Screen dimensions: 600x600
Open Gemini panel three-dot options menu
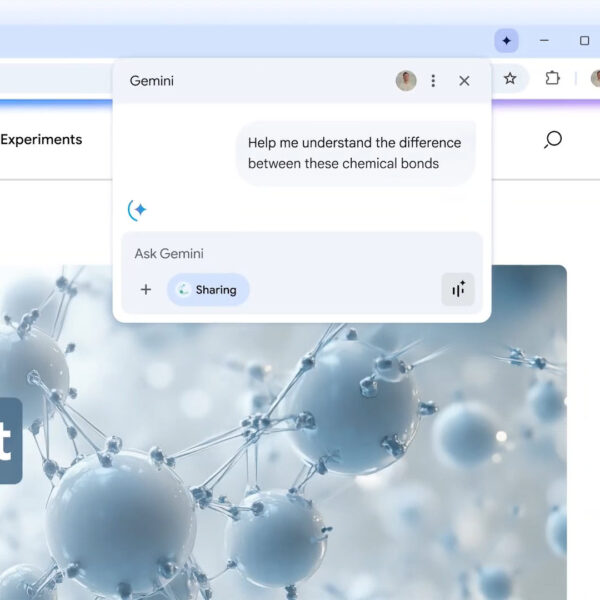(x=433, y=81)
